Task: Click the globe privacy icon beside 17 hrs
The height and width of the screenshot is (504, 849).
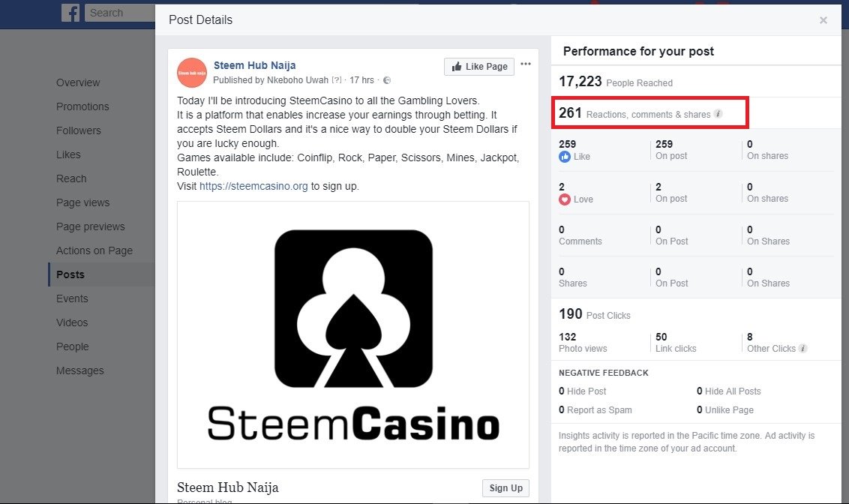Action: [386, 80]
